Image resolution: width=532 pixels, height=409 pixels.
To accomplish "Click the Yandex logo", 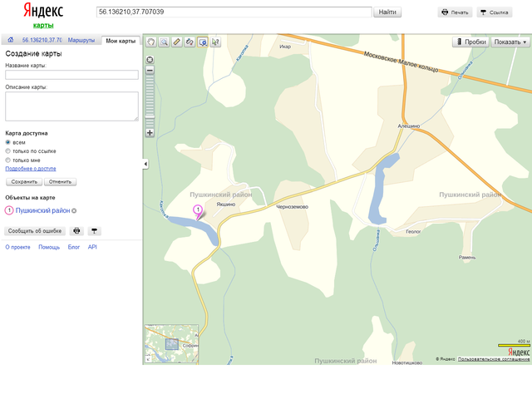I will coord(43,11).
